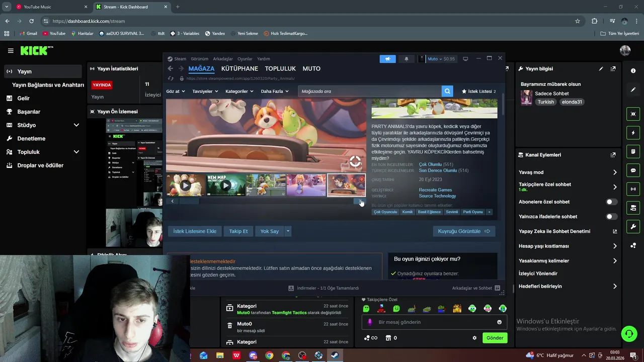Viewport: 644px width, 362px height.
Task: Open the Muto account dropdown in Steam
Action: (x=441, y=59)
